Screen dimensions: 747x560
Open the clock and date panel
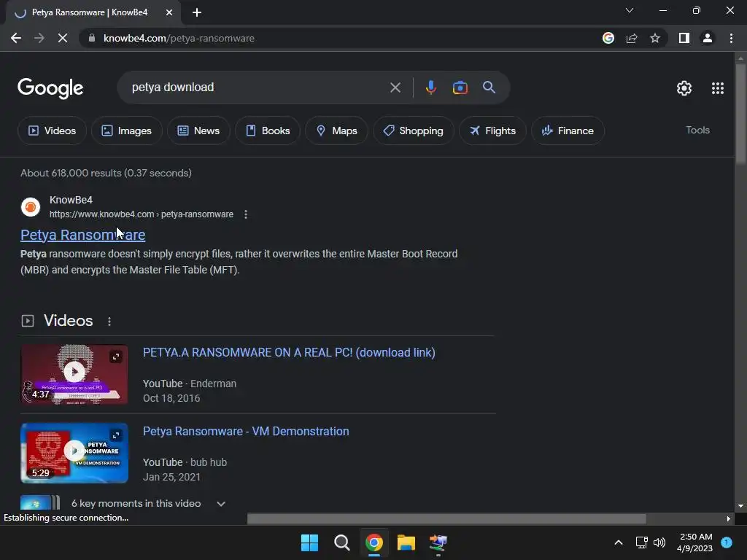[695, 542]
